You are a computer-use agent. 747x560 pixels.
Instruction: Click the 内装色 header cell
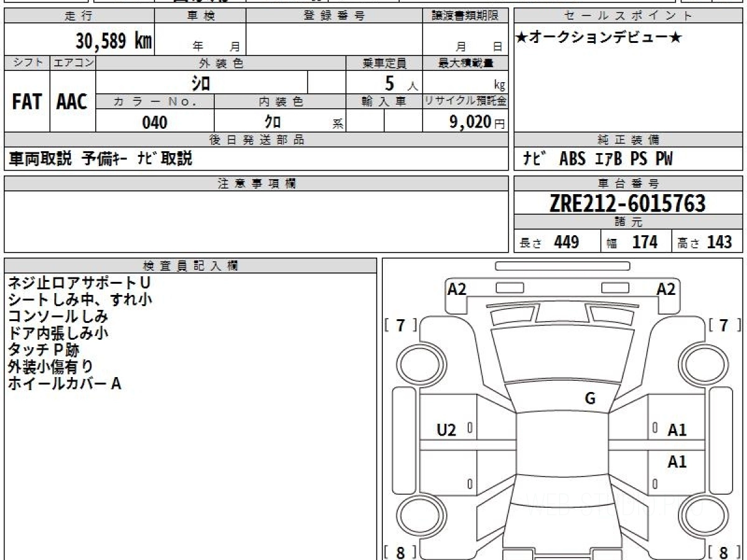[x=280, y=101]
